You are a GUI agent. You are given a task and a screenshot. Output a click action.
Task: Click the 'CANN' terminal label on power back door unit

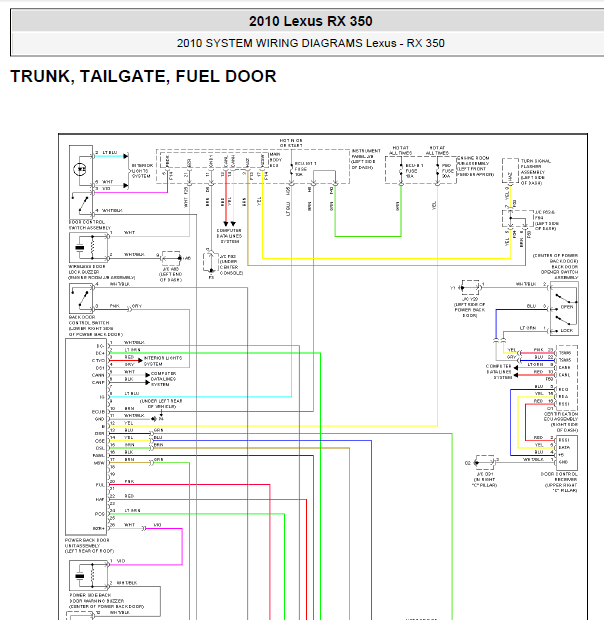tap(98, 375)
